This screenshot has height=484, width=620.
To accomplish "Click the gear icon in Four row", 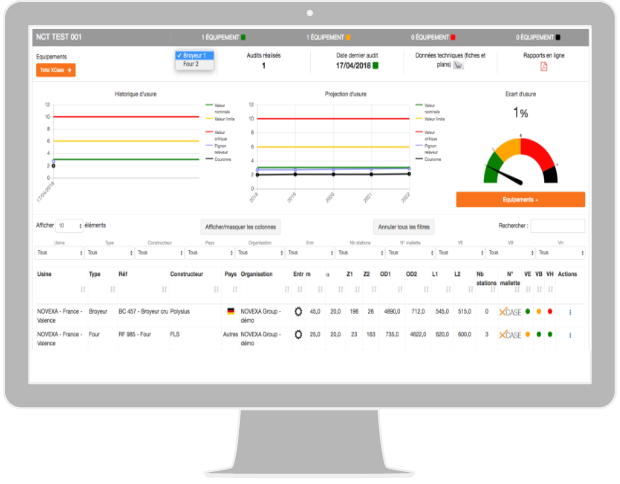I will [x=298, y=336].
